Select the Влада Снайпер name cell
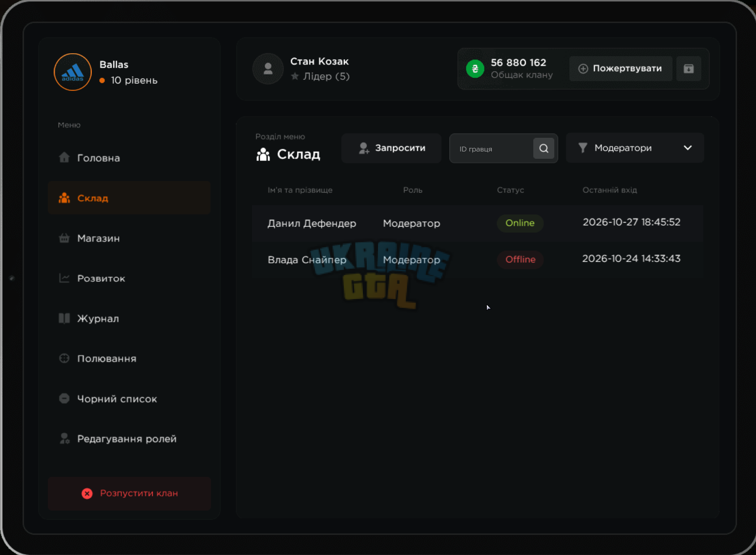756x555 pixels. pos(307,260)
